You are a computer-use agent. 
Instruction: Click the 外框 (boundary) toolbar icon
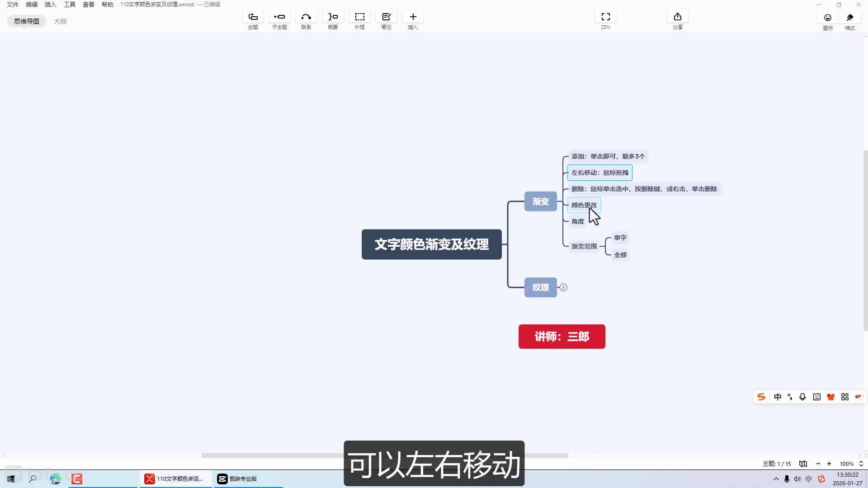click(359, 17)
